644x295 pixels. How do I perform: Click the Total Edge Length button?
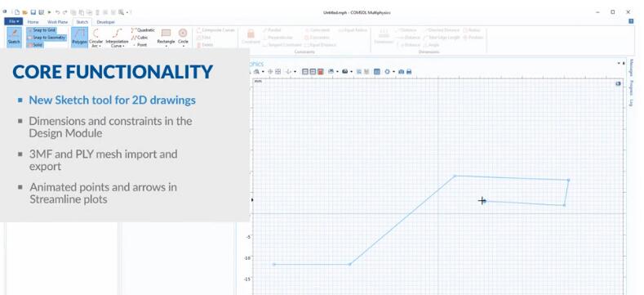pyautogui.click(x=442, y=38)
